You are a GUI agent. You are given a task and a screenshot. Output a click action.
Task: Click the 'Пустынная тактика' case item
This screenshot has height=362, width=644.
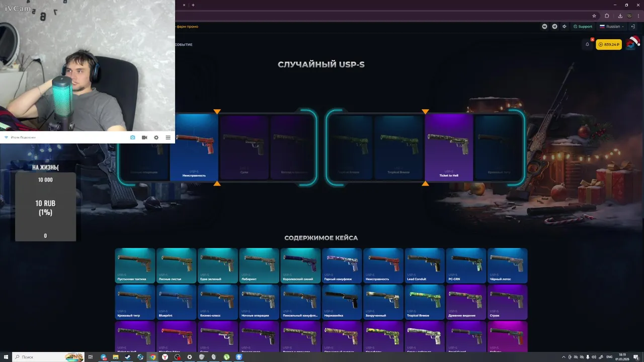[135, 265]
